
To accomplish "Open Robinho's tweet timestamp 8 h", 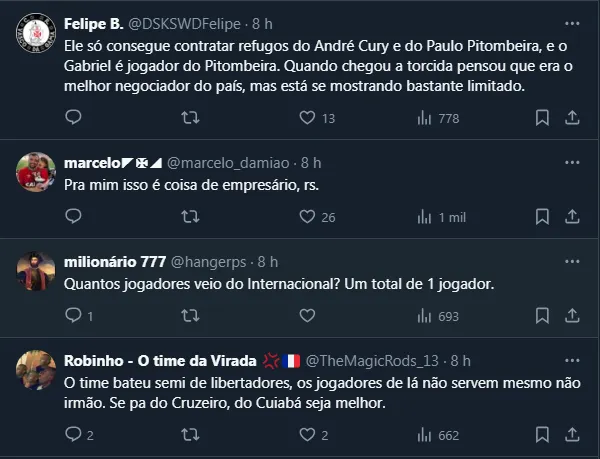I will pyautogui.click(x=459, y=359).
